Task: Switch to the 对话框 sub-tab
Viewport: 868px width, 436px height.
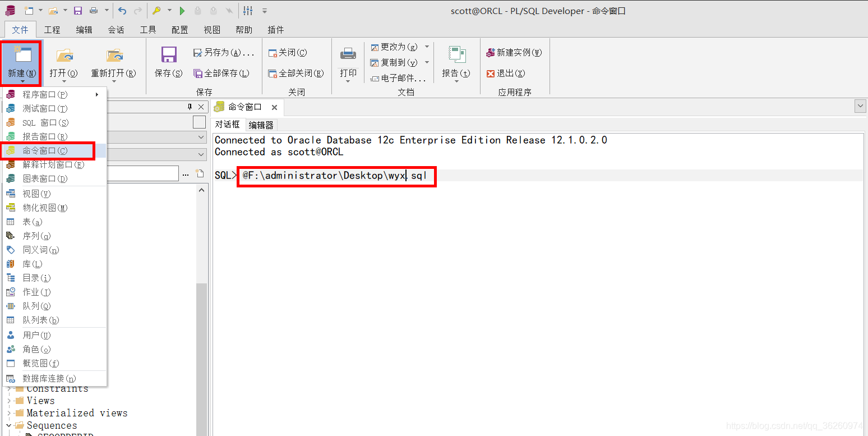Action: click(x=228, y=125)
